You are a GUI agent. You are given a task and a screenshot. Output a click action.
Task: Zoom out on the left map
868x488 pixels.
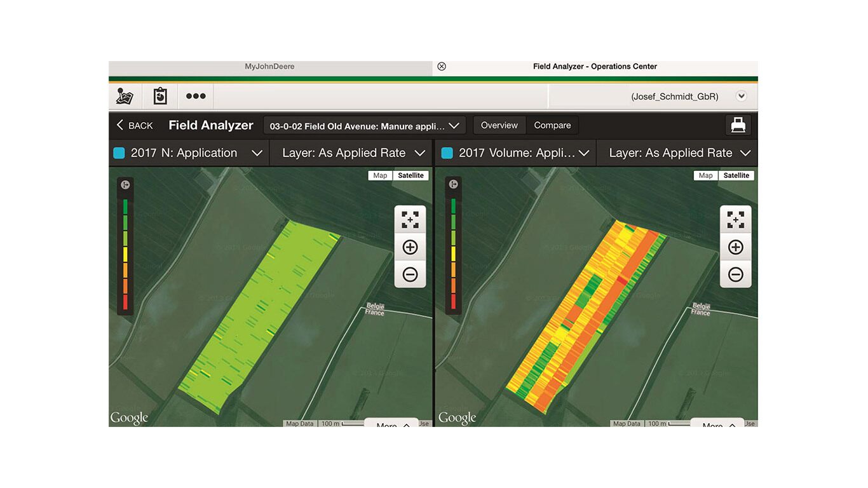point(410,274)
